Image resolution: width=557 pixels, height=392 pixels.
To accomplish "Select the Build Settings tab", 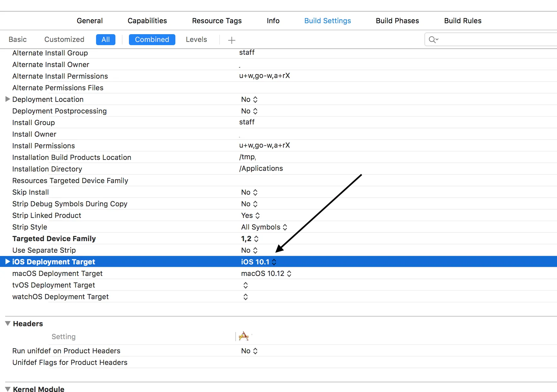I will click(327, 21).
